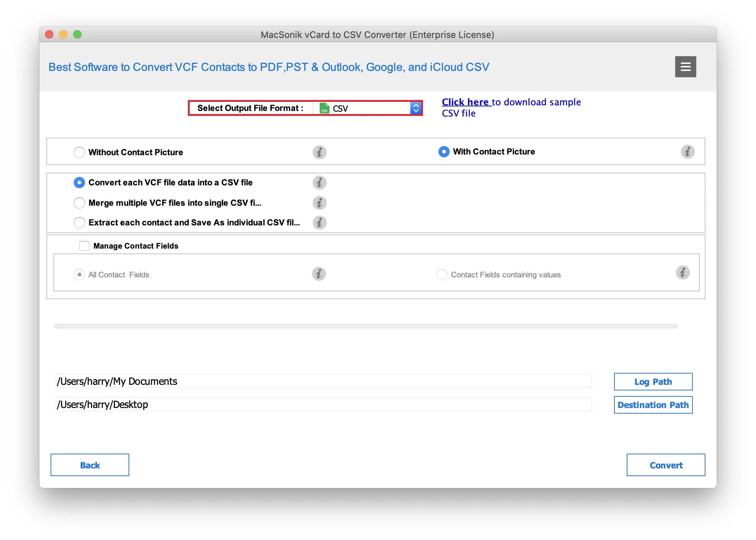Click the Best Software to Convert VCF heading

(269, 67)
